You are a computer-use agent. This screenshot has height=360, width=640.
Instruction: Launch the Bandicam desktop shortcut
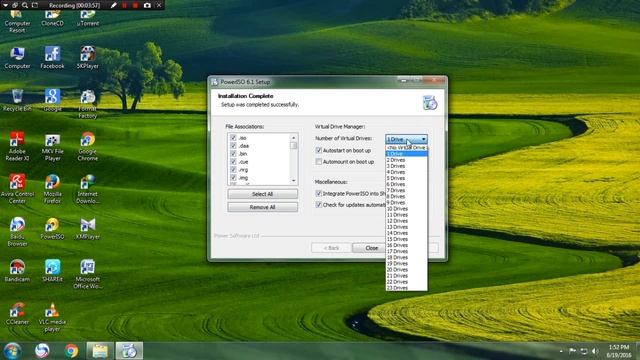pos(17,271)
